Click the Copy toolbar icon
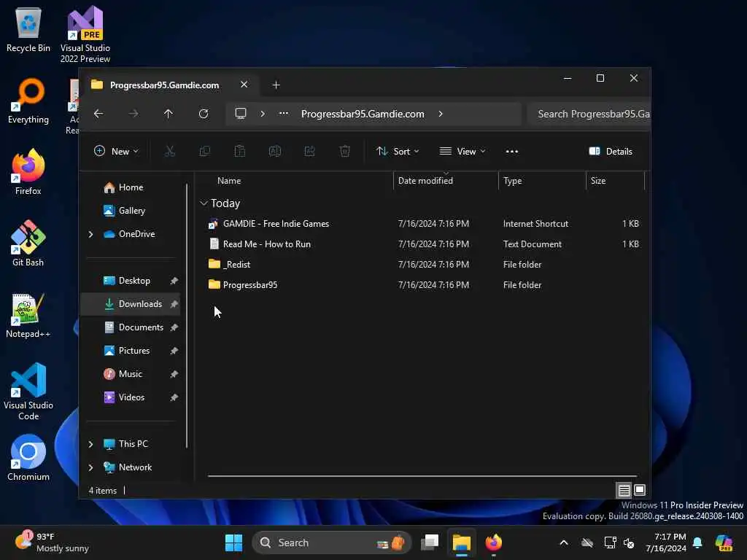747x560 pixels. point(205,152)
